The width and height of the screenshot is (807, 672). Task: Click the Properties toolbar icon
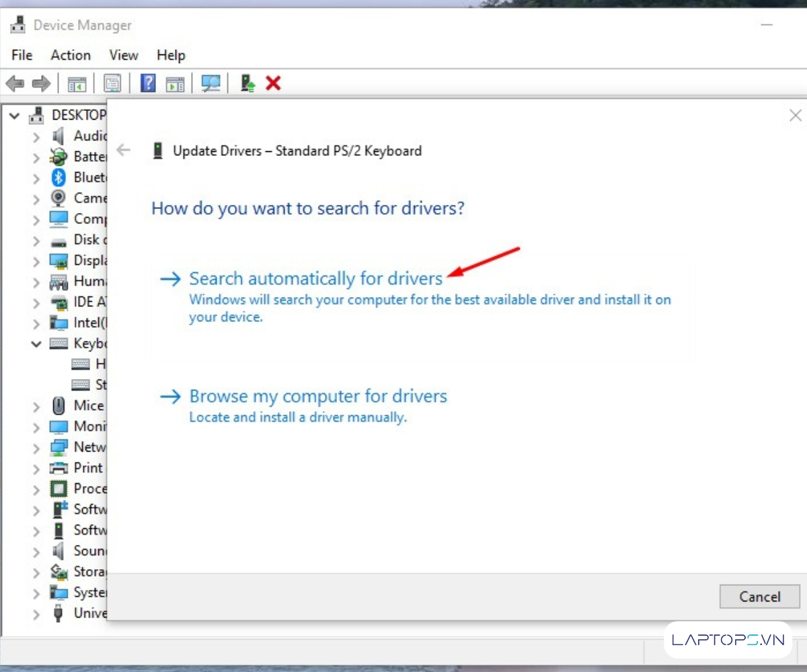point(112,83)
